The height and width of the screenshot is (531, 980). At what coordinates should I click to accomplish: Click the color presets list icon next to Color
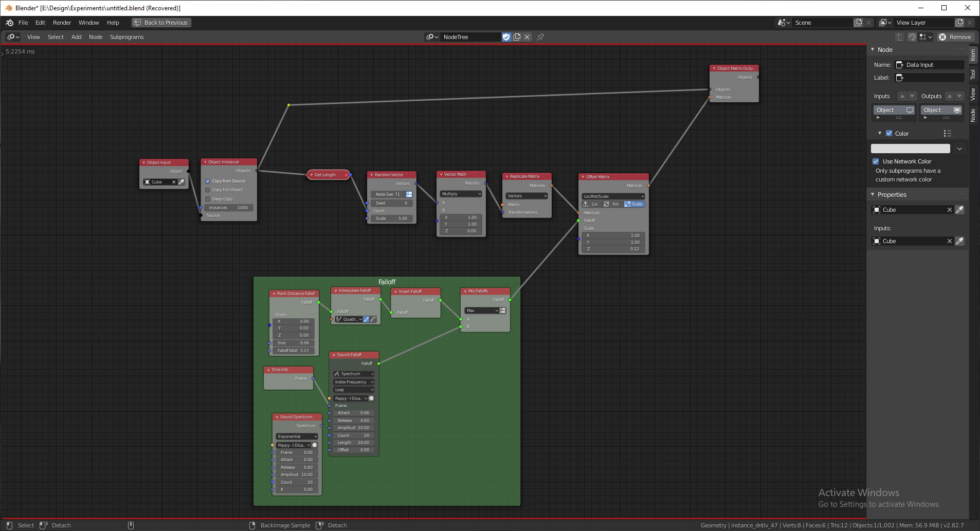(948, 133)
